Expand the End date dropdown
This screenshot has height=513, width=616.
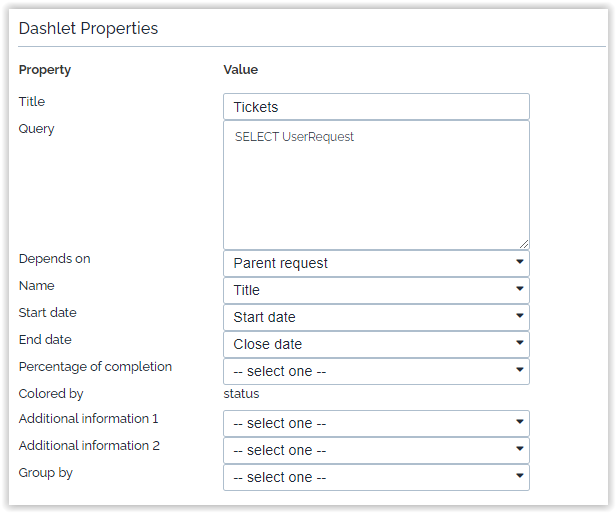click(376, 344)
